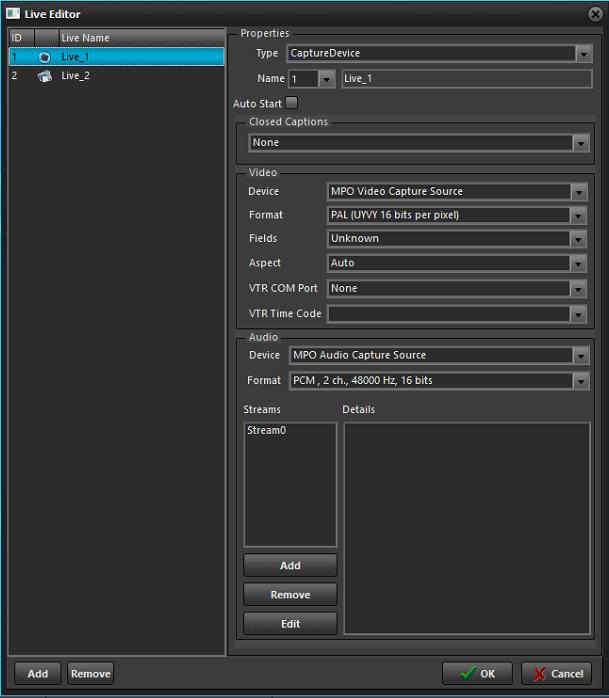
Task: Close the Live Editor dialog
Action: coord(595,13)
